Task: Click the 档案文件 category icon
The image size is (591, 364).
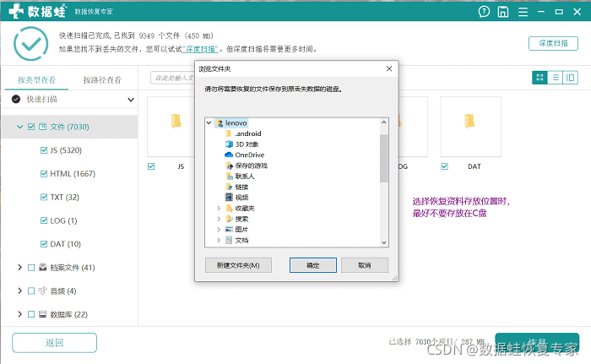Action: point(42,268)
